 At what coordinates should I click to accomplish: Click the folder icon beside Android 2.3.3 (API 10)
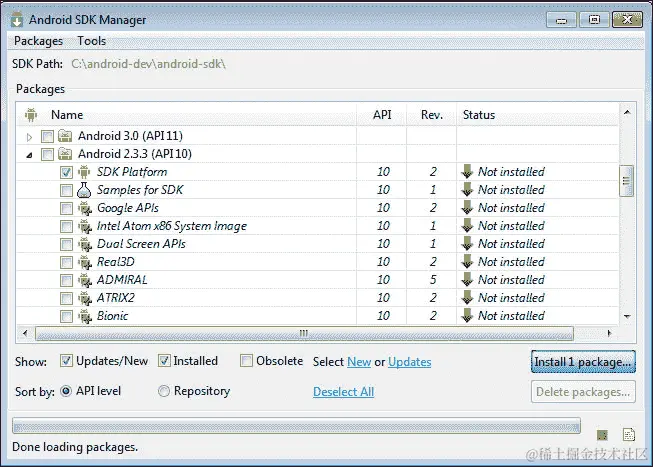(x=65, y=154)
